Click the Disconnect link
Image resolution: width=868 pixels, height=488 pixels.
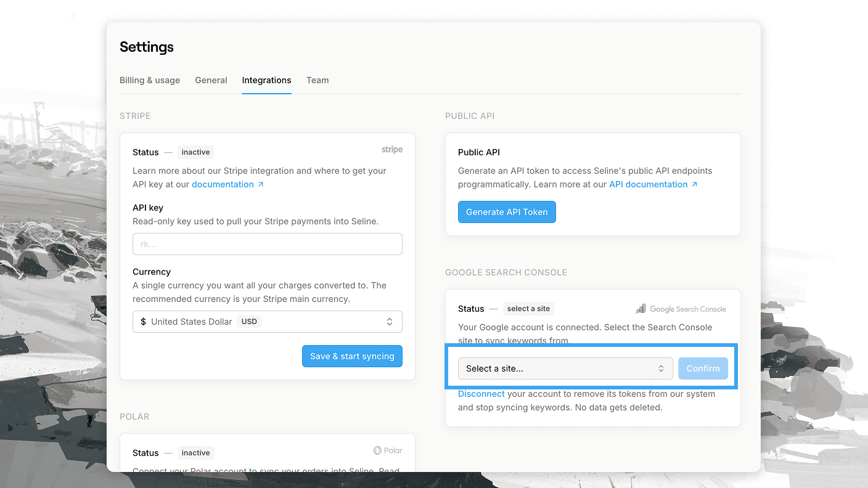[x=481, y=394]
